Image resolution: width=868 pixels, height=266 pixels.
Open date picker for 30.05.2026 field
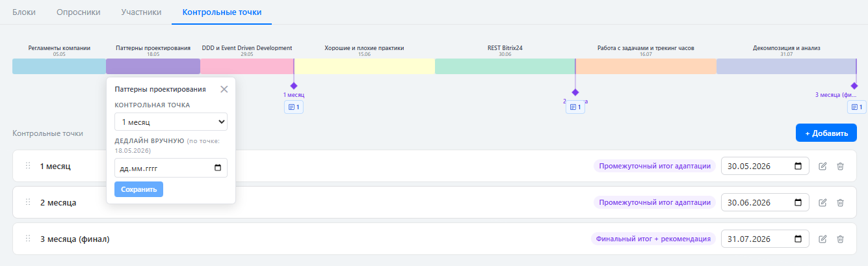click(798, 166)
